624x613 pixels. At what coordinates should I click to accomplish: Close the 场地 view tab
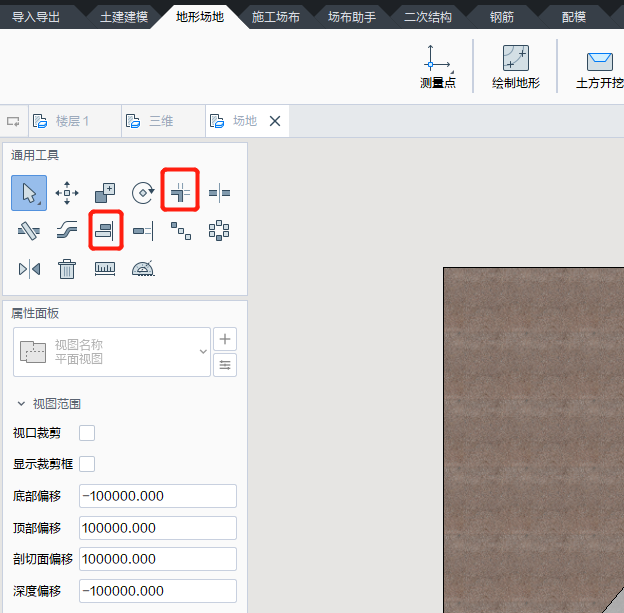pos(275,121)
